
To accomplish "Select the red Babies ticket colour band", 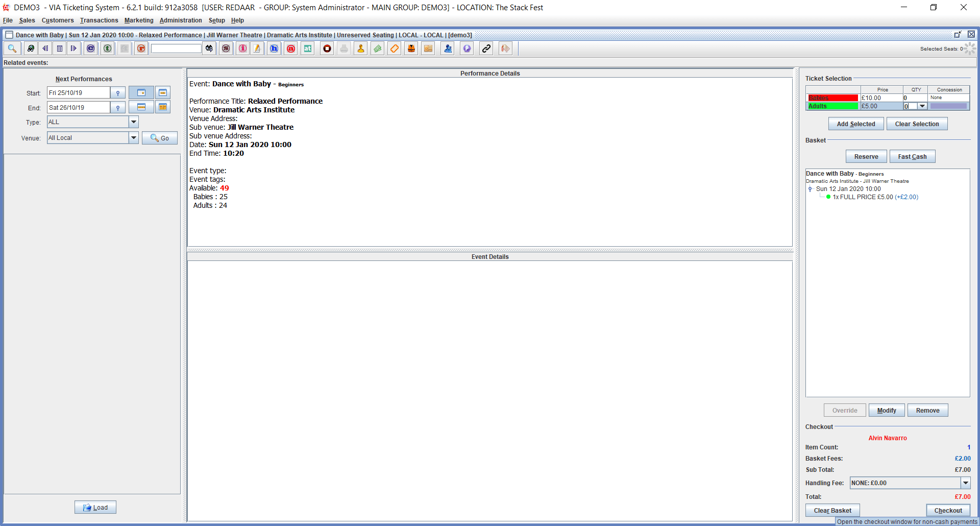I will coord(832,98).
